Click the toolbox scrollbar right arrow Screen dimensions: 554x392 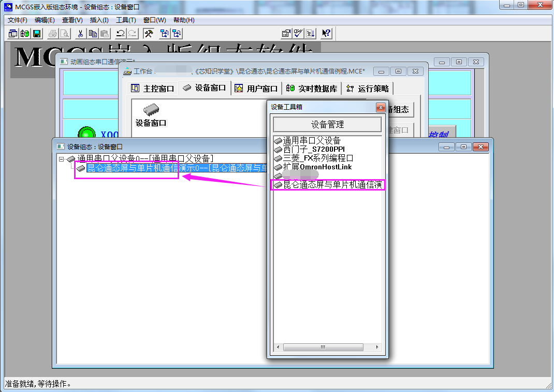(377, 347)
